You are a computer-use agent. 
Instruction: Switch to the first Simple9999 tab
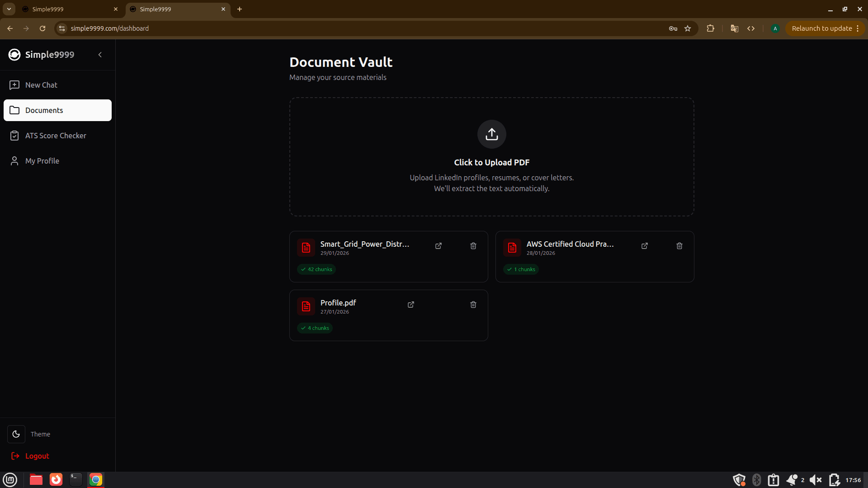[68, 9]
